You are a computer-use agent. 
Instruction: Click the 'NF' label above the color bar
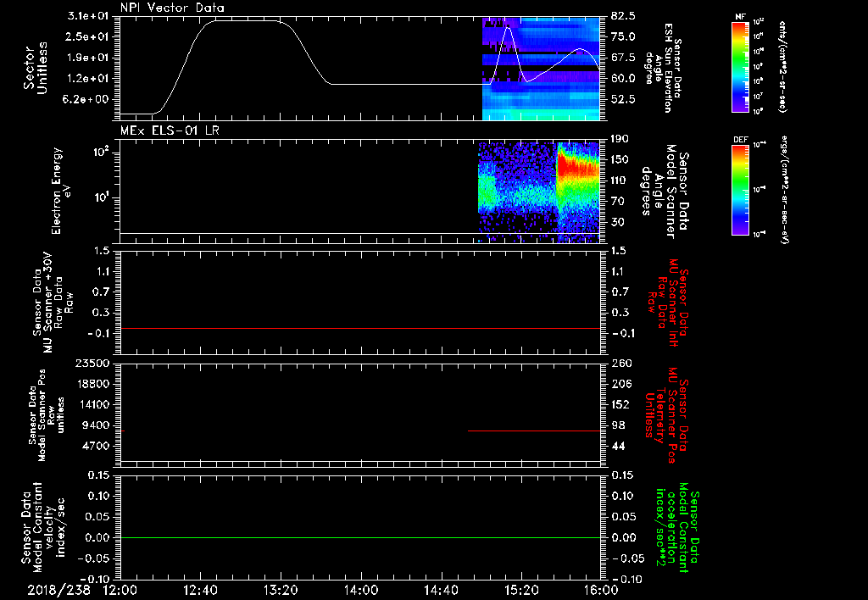(x=740, y=17)
